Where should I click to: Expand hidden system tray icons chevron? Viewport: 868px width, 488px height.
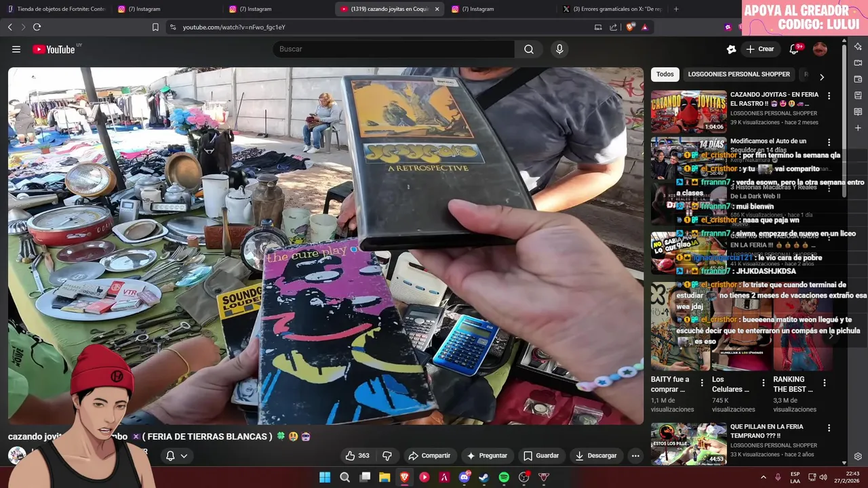pyautogui.click(x=763, y=477)
